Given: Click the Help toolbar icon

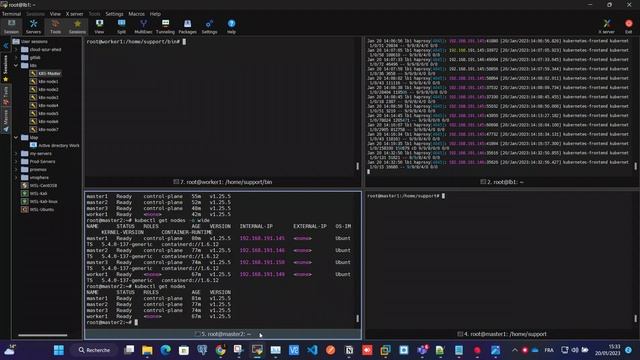Looking at the screenshot, I should point(231,26).
